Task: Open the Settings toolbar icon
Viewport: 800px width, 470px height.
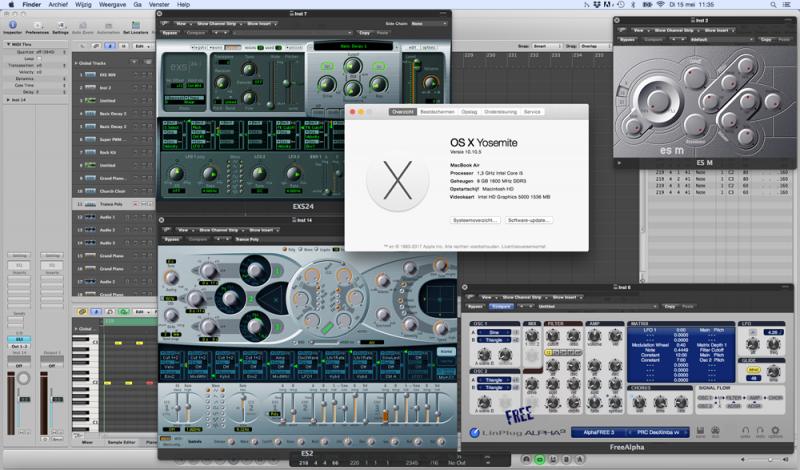Action: tap(60, 25)
